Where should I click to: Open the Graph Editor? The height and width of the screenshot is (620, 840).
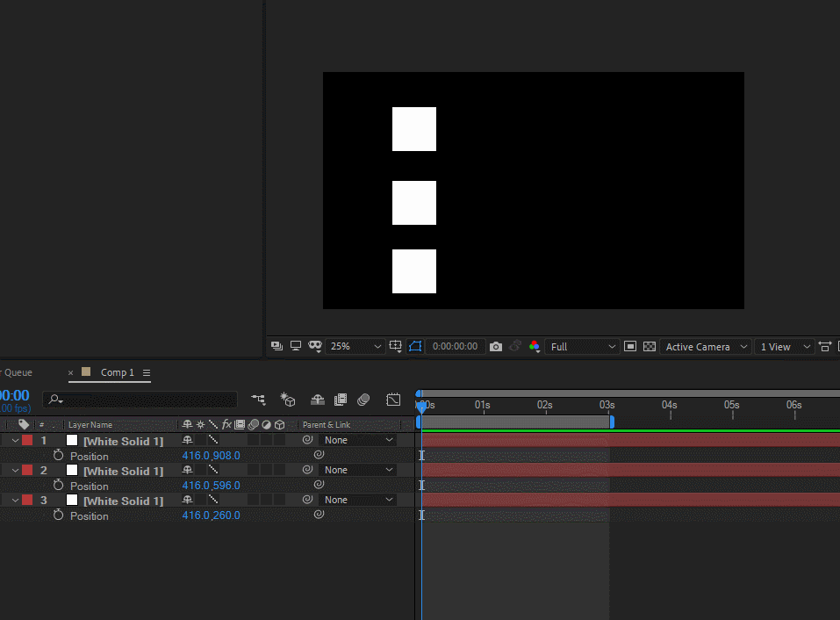click(393, 400)
